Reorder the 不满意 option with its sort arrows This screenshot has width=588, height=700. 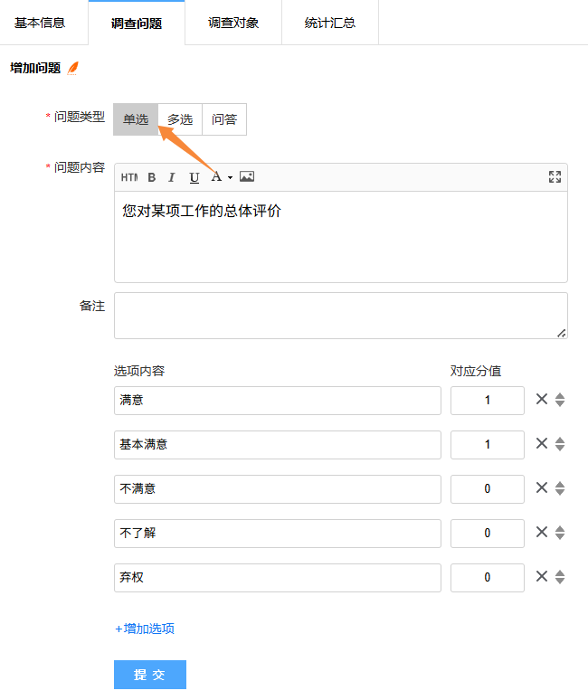tap(560, 488)
